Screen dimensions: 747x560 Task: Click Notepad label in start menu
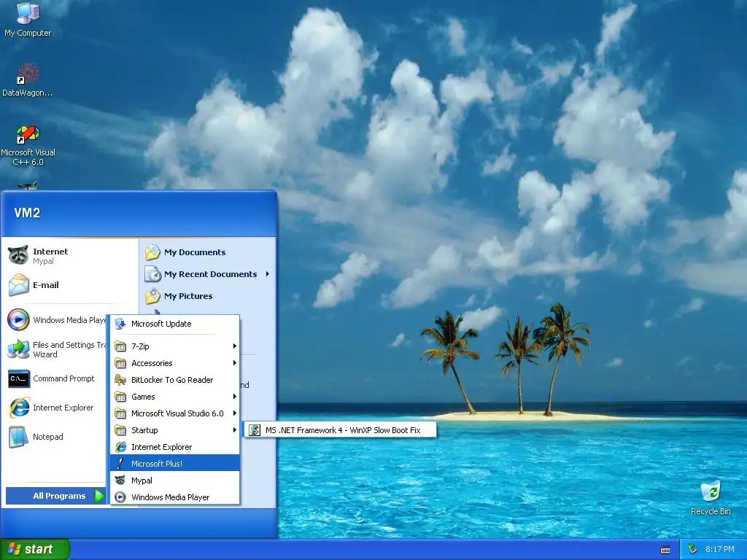[47, 437]
